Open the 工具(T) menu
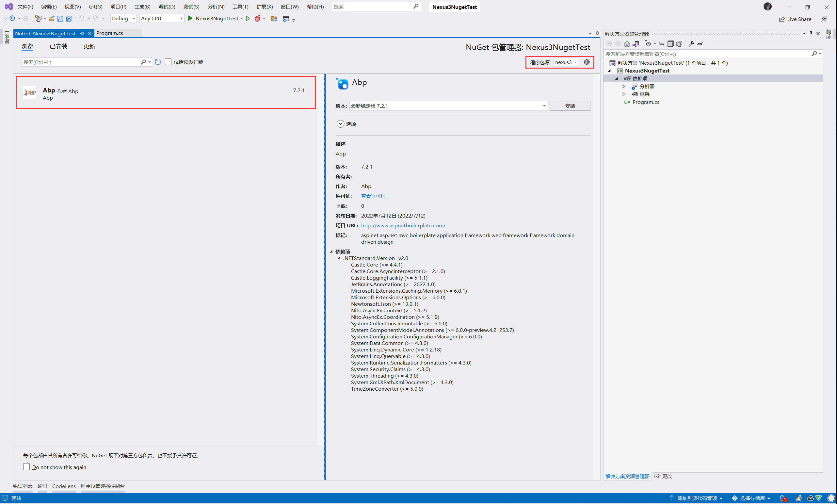The height and width of the screenshot is (504, 837). pos(240,7)
